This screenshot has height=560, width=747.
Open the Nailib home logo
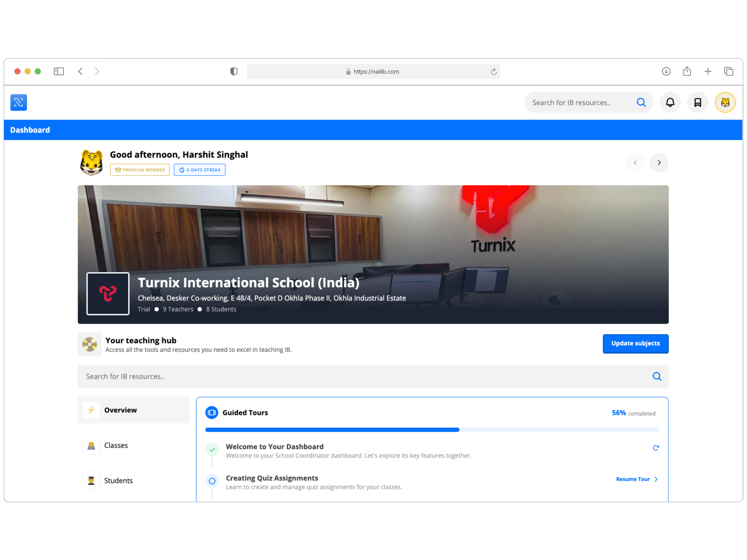point(19,102)
